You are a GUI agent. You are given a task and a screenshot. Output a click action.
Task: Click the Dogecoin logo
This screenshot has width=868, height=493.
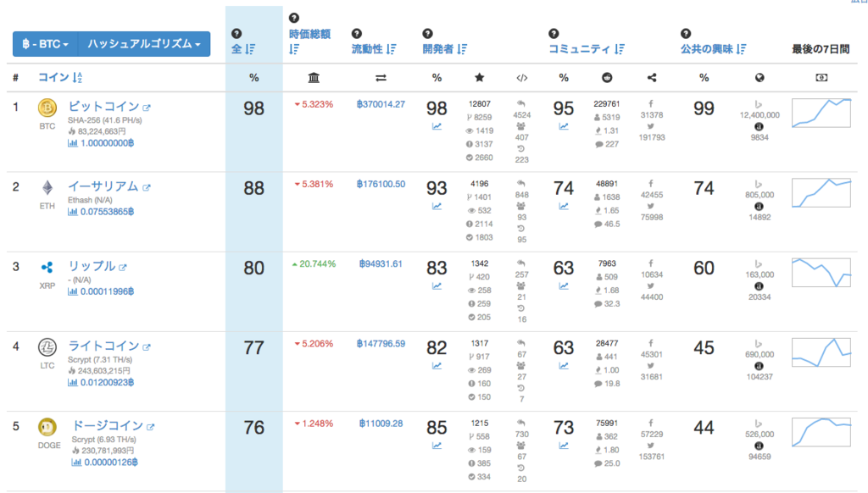coord(47,427)
